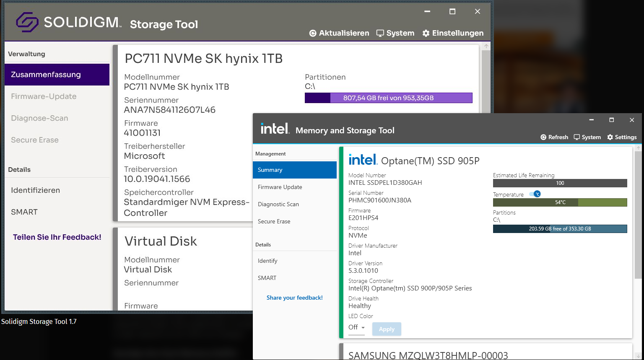644x360 pixels.
Task: Open System in Solidigm Storage Tool
Action: 395,33
